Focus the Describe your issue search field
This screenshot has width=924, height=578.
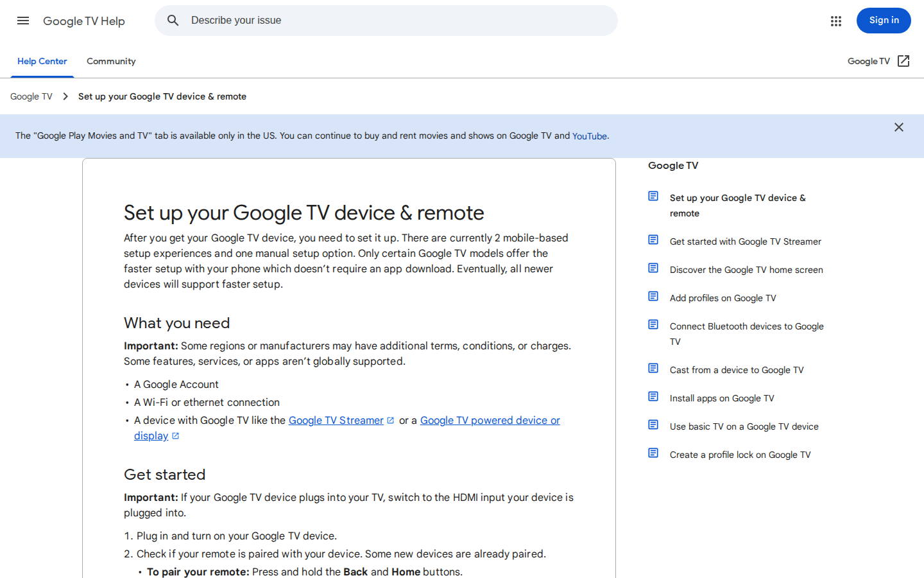point(386,21)
